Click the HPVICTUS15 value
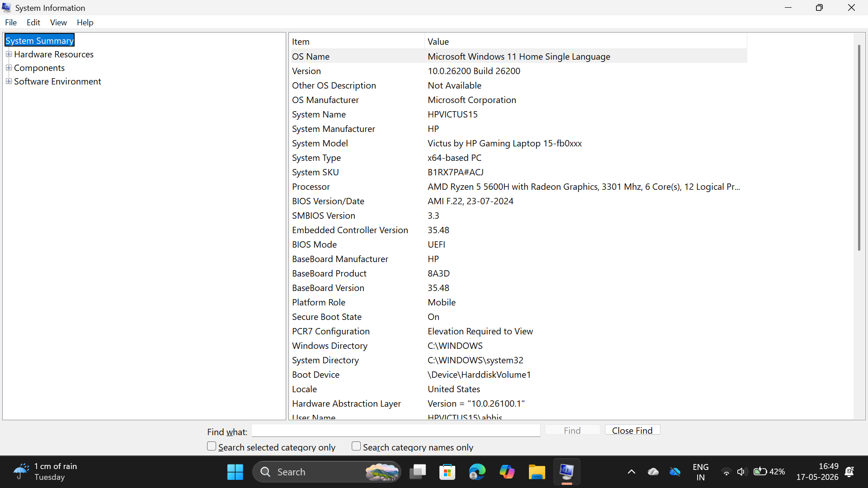 [453, 114]
